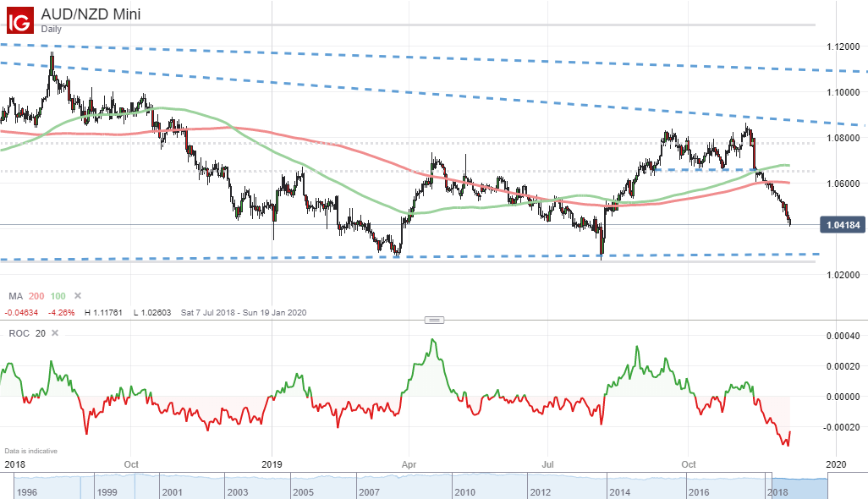Image resolution: width=868 pixels, height=499 pixels.
Task: Jump to 2003 on the timeline navigator
Action: [238, 491]
